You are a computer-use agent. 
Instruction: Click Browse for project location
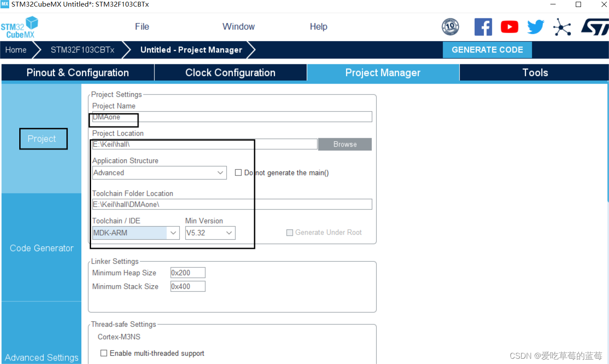(345, 144)
